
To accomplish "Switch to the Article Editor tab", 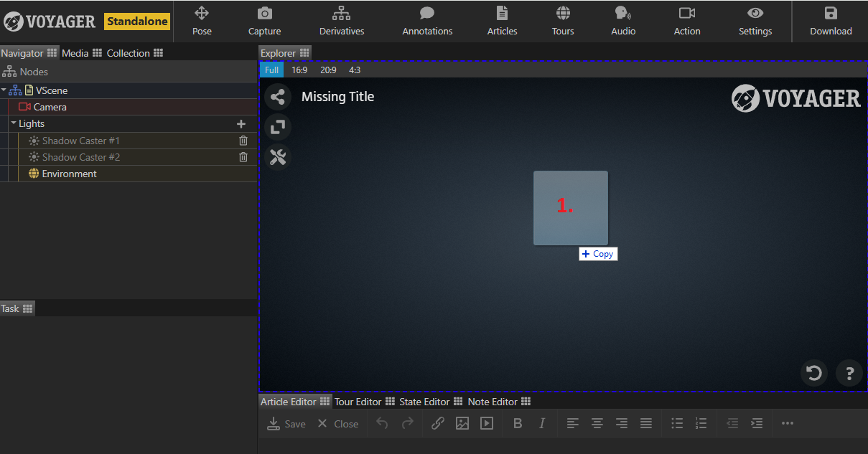I will tap(295, 402).
